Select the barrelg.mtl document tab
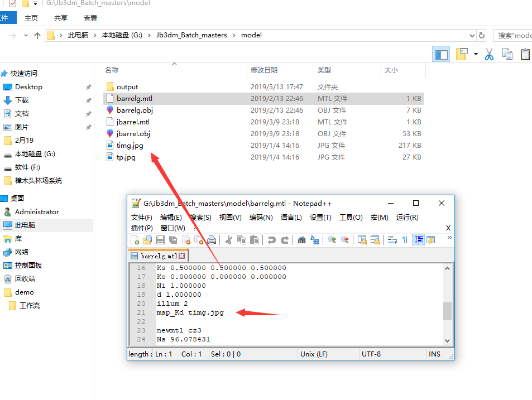The image size is (532, 400). coord(158,257)
